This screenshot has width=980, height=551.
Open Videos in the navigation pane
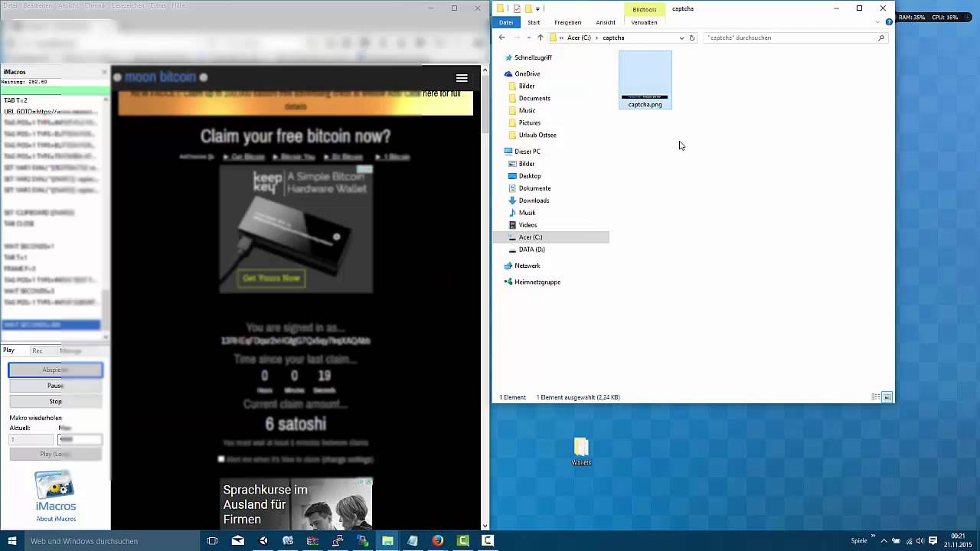(528, 225)
